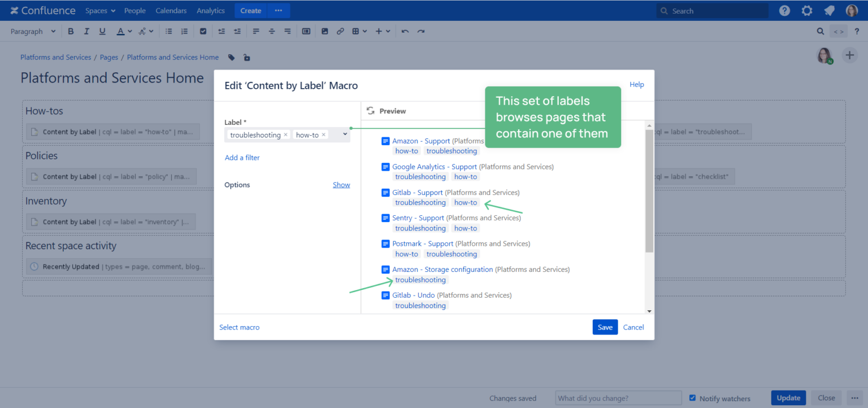Refresh the macro preview
The height and width of the screenshot is (408, 868).
point(370,111)
